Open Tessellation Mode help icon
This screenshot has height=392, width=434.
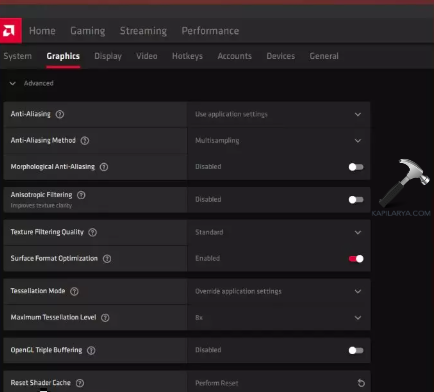74,291
